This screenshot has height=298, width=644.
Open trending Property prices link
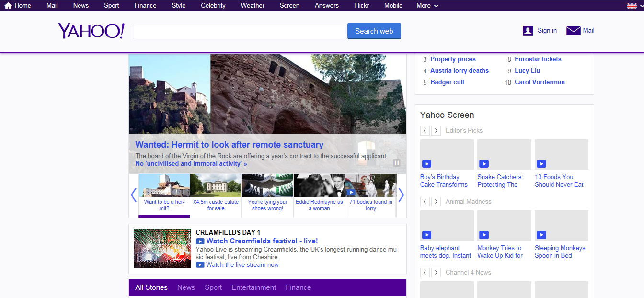click(453, 59)
